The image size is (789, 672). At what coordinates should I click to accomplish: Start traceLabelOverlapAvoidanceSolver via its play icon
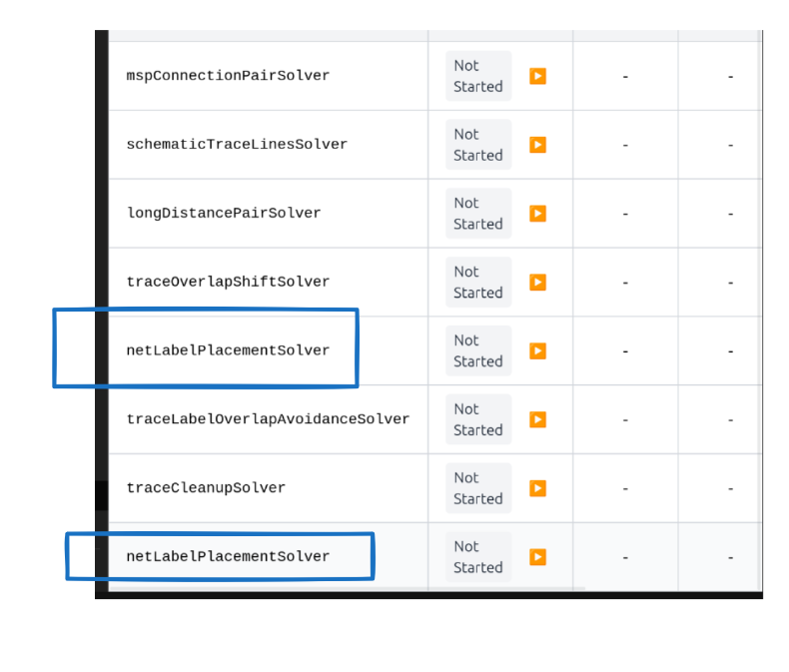537,419
